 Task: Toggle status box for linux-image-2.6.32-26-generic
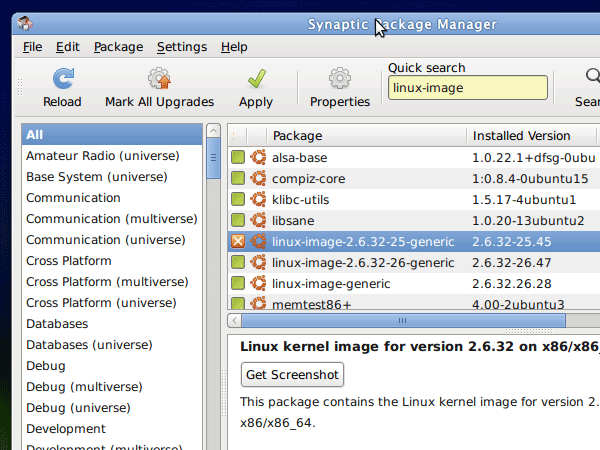click(x=238, y=262)
